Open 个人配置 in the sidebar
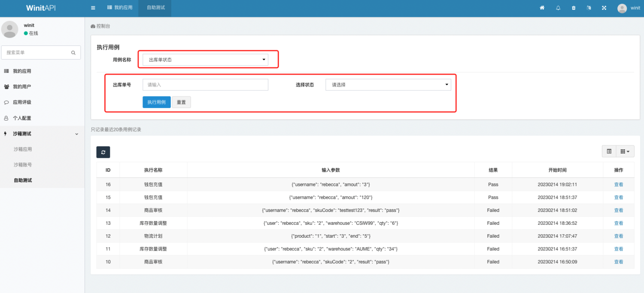 click(22, 118)
